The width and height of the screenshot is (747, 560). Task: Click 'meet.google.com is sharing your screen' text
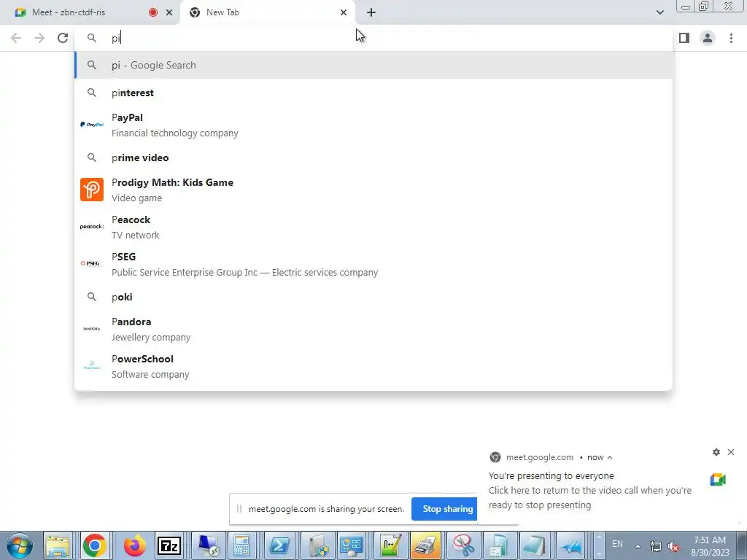[x=326, y=509]
